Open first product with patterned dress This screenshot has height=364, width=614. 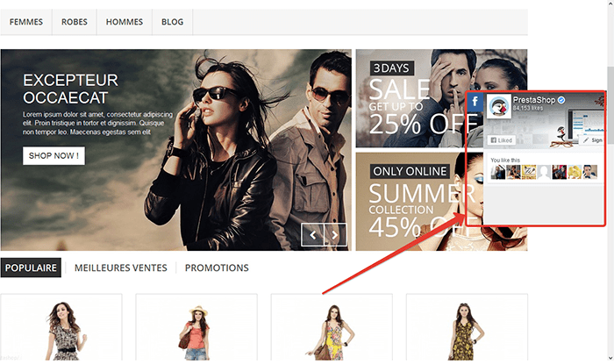61,327
